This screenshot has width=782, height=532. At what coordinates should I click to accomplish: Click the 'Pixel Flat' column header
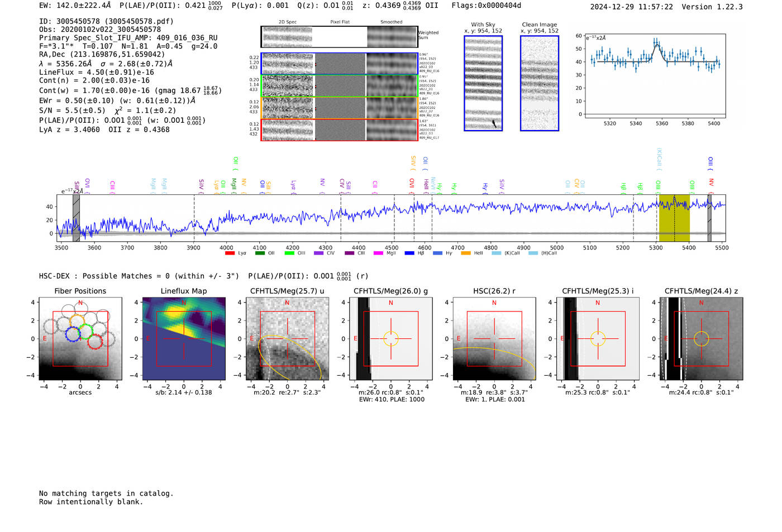coord(340,22)
